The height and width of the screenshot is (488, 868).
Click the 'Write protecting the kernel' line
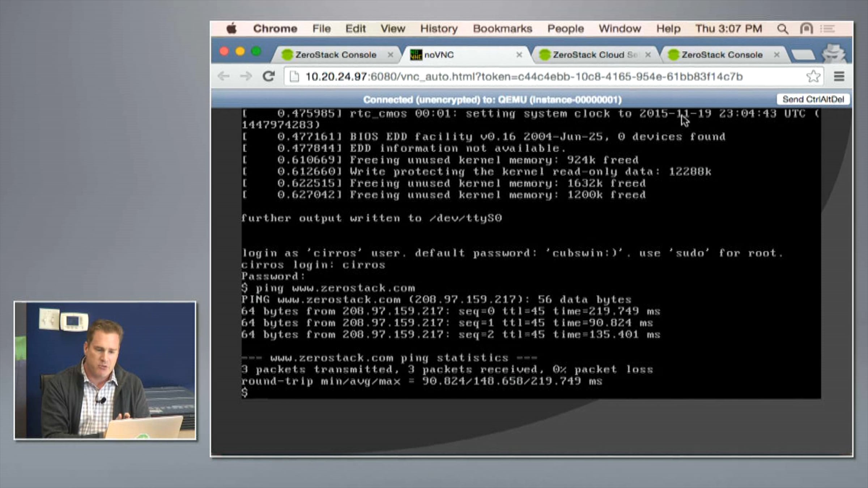coord(477,171)
